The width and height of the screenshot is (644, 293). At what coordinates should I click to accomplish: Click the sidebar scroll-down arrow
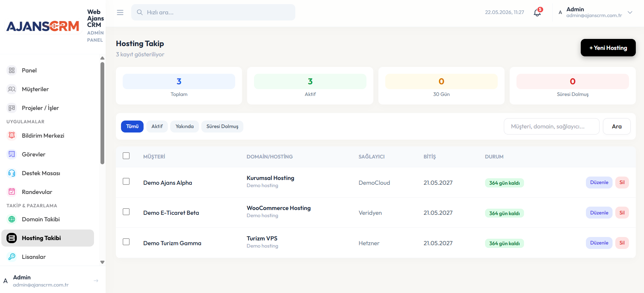[102, 262]
